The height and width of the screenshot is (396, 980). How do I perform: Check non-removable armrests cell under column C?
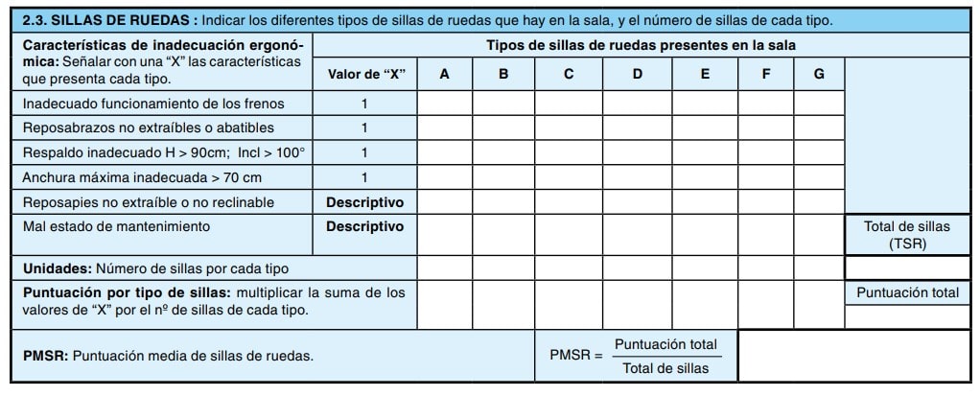pos(569,128)
